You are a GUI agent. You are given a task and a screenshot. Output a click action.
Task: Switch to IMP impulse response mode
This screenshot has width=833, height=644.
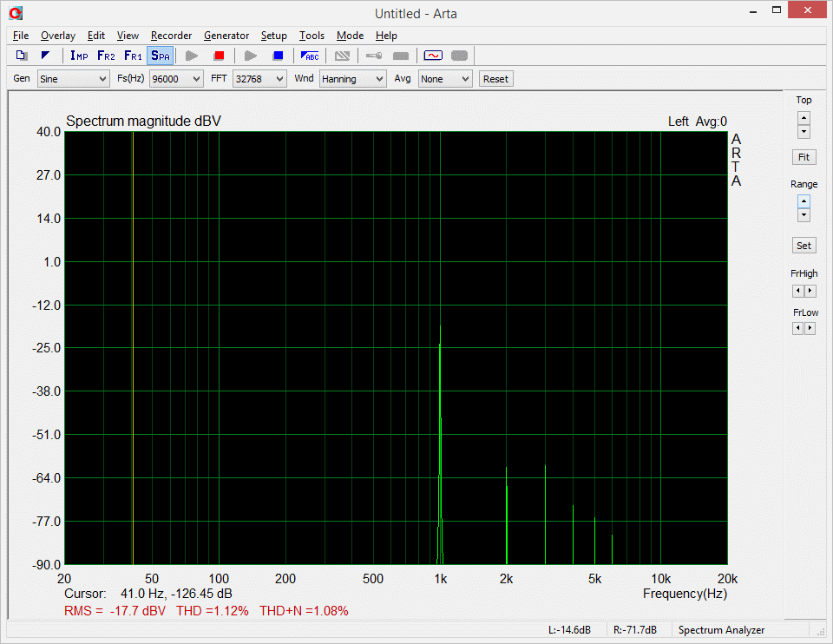(x=79, y=56)
